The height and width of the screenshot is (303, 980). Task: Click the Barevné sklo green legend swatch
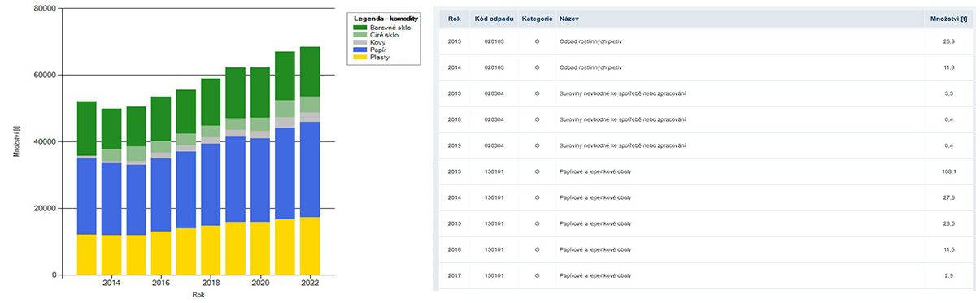click(360, 28)
